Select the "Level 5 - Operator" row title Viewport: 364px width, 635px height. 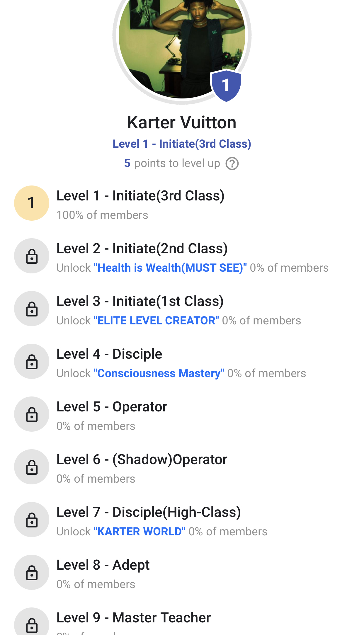(x=112, y=406)
